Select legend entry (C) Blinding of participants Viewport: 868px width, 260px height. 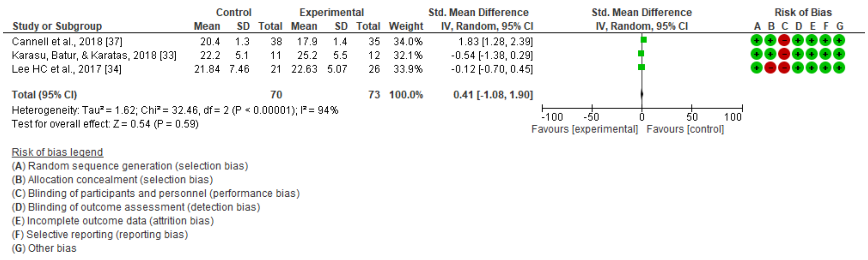pyautogui.click(x=156, y=193)
